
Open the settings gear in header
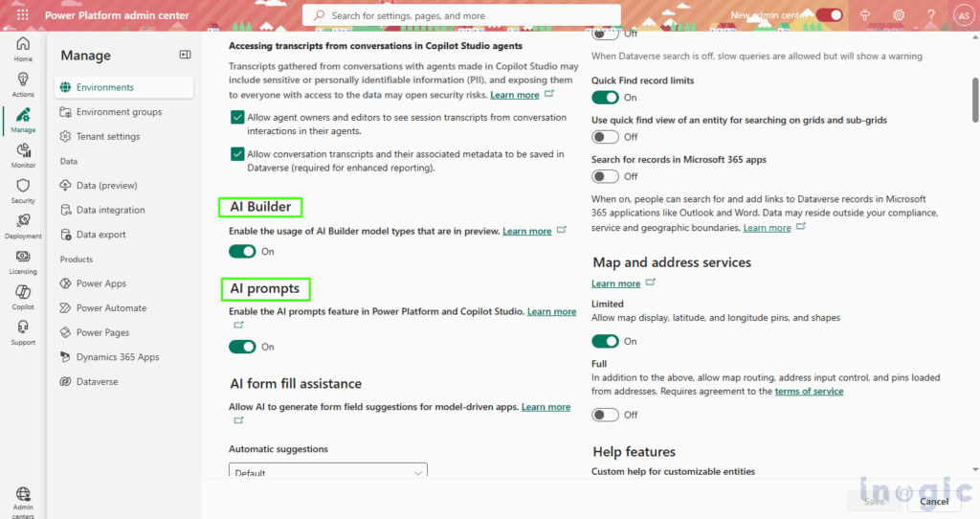pos(899,15)
